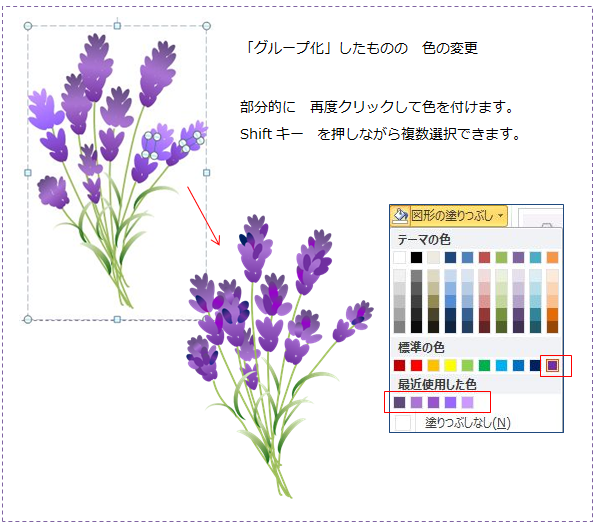599x529 pixels.
Task: Pick olive green in theme colors top row
Action: 501,257
